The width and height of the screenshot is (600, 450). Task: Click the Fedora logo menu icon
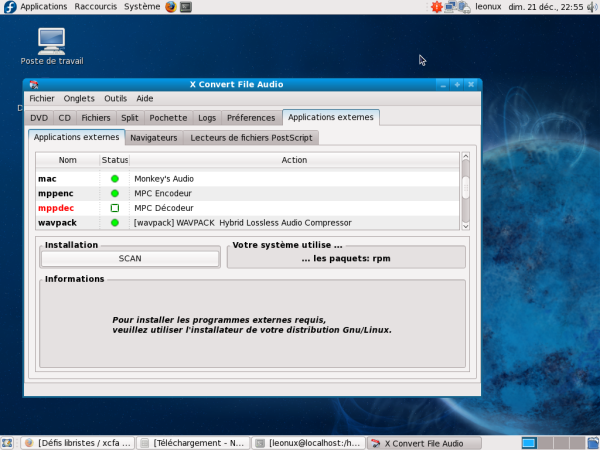pos(10,7)
